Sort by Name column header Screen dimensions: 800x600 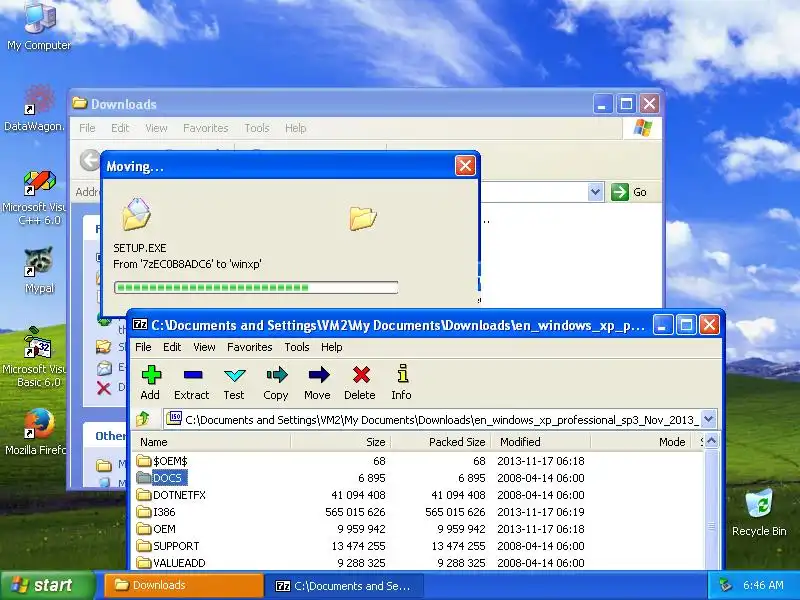coord(211,442)
